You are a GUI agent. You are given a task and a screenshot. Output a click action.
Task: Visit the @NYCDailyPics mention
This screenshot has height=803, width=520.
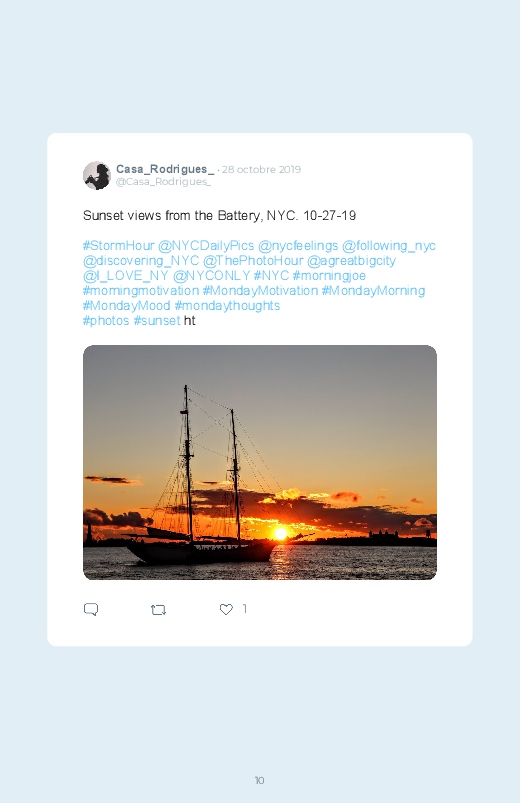pyautogui.click(x=206, y=246)
